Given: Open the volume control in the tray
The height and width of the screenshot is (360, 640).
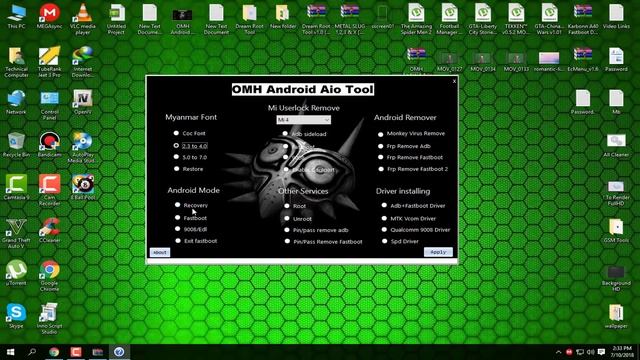Looking at the screenshot, I should coord(590,352).
